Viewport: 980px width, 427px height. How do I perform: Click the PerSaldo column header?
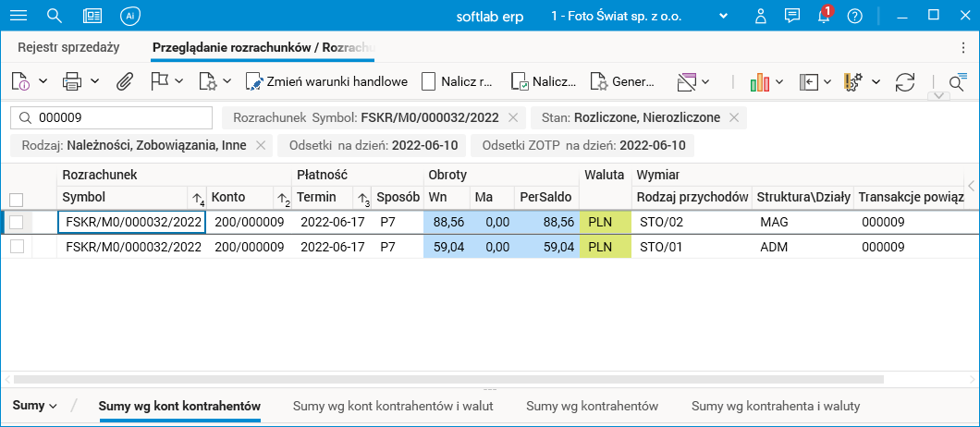click(546, 197)
